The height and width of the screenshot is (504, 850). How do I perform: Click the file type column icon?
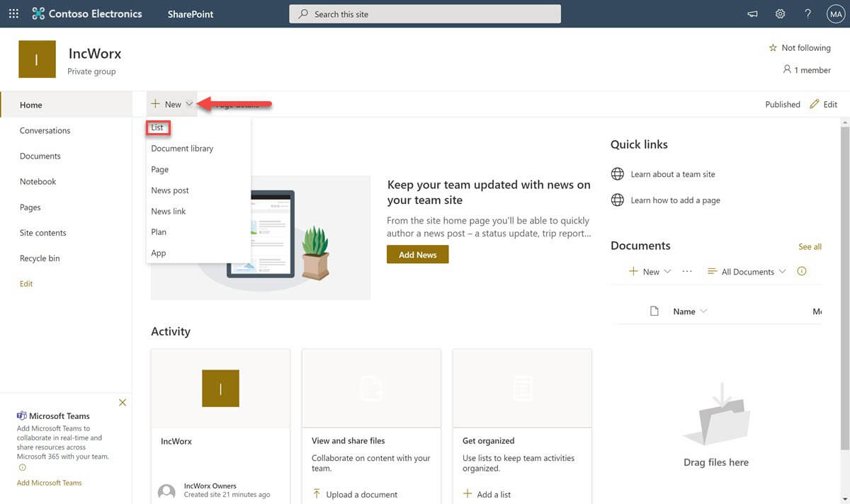tap(654, 311)
